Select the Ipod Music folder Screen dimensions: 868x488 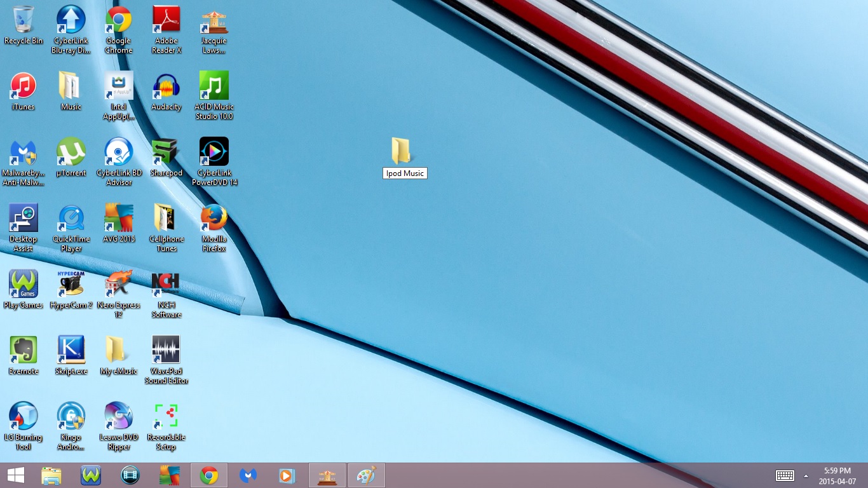(405, 158)
